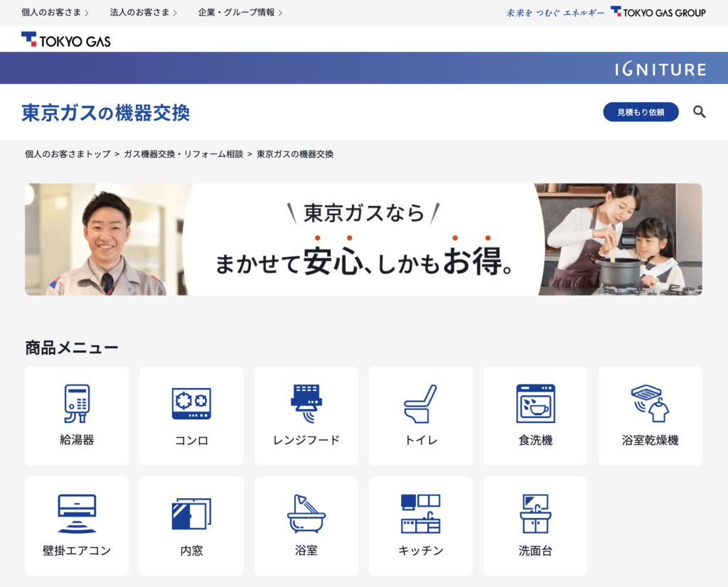Select the キッチン kitchen category icon
The width and height of the screenshot is (728, 587).
[x=420, y=526]
